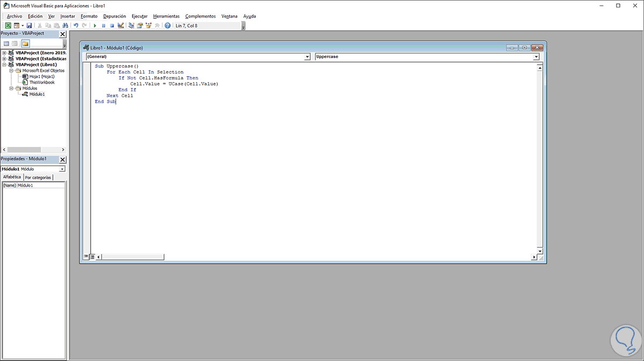Close the Propiedades - Módulo1 panel

(x=63, y=159)
